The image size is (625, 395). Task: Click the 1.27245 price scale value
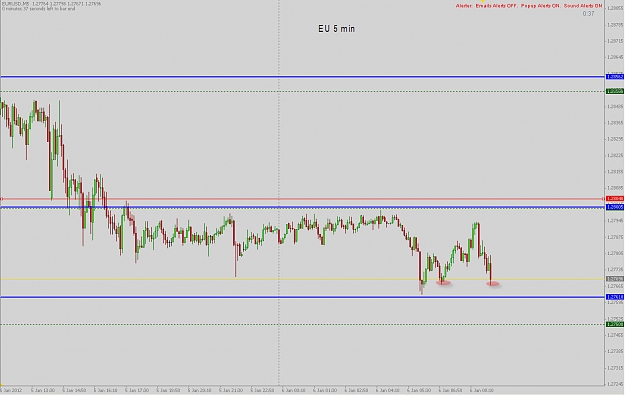(615, 384)
